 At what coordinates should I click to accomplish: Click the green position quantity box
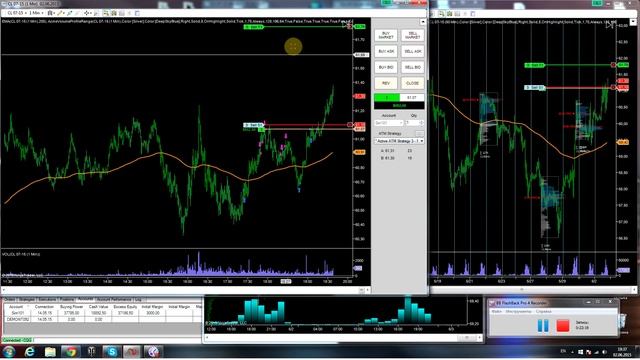387,98
